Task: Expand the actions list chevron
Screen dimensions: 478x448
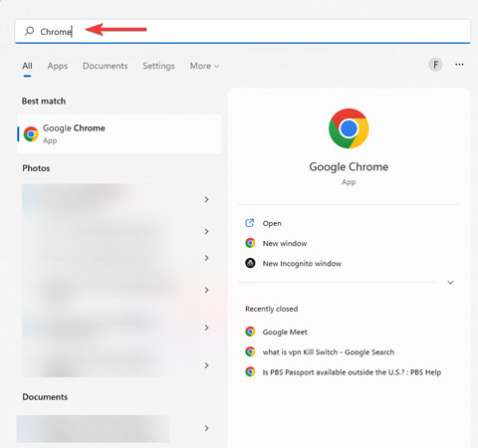Action: (450, 283)
